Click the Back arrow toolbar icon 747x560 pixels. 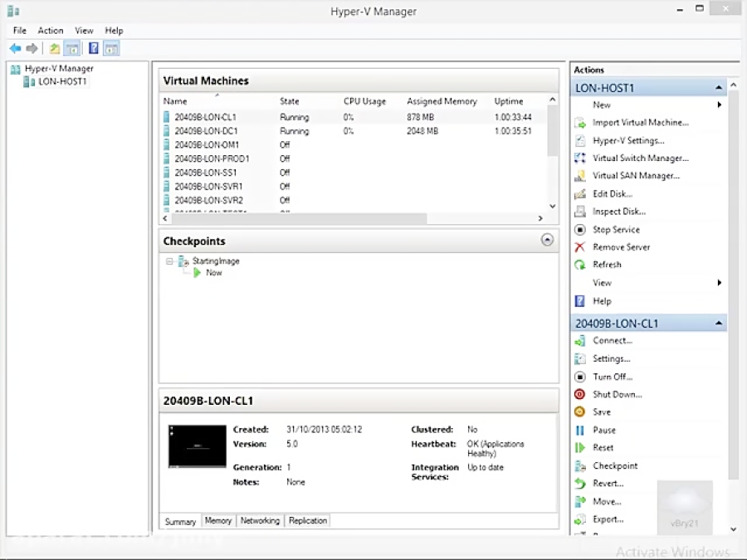tap(15, 49)
